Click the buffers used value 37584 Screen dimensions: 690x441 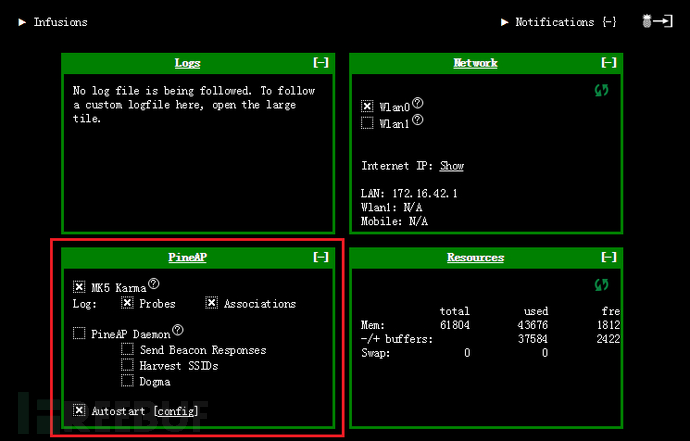[533, 339]
